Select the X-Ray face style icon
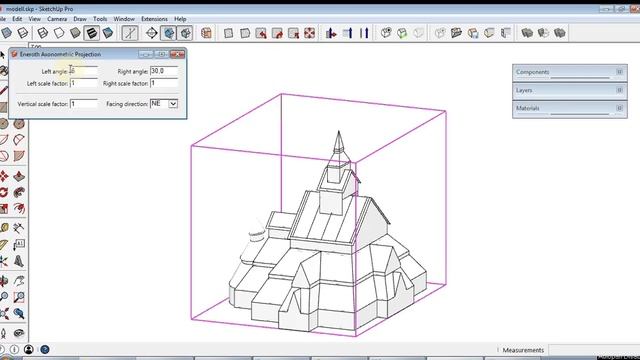640x360 pixels. (6, 33)
